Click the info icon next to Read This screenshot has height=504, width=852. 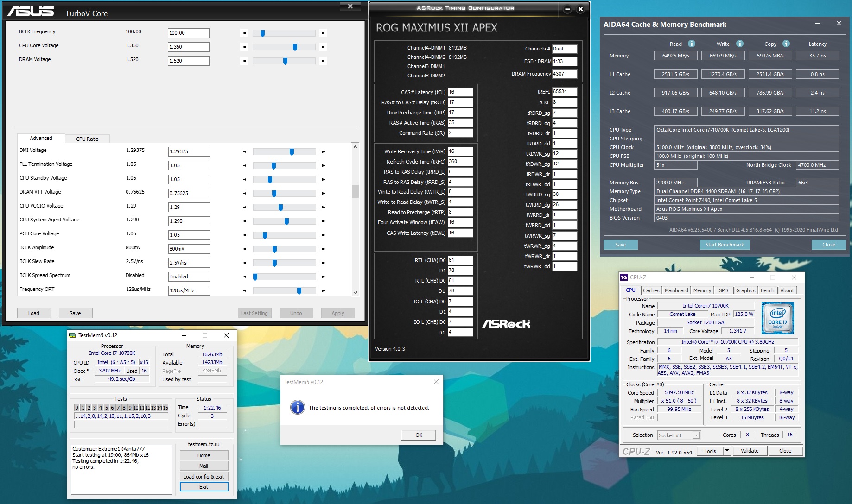coord(692,44)
